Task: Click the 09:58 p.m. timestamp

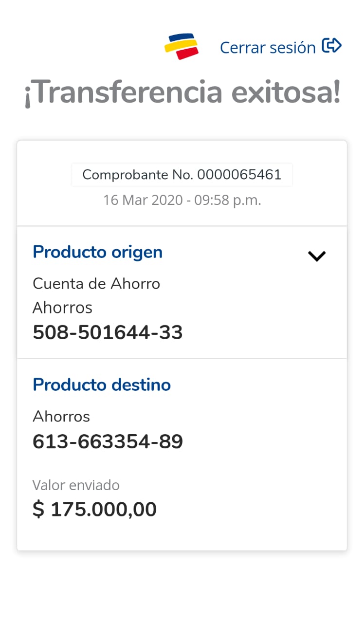Action: point(228,200)
